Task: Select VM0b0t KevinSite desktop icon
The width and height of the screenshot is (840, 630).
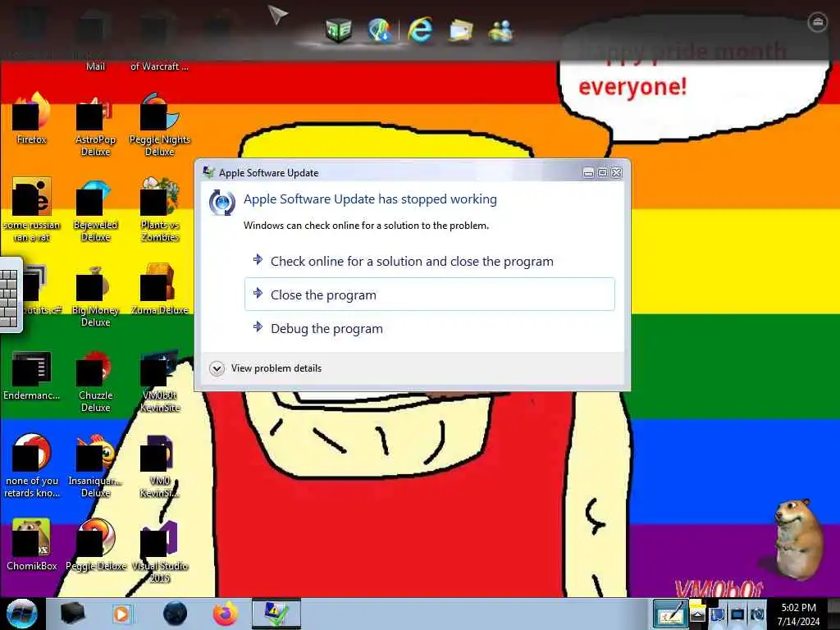Action: (x=160, y=381)
